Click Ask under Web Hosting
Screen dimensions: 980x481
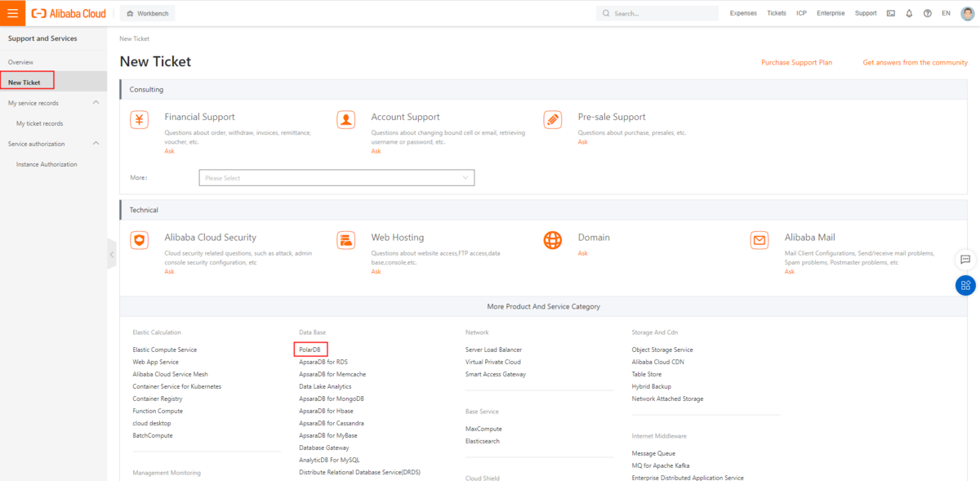click(376, 271)
